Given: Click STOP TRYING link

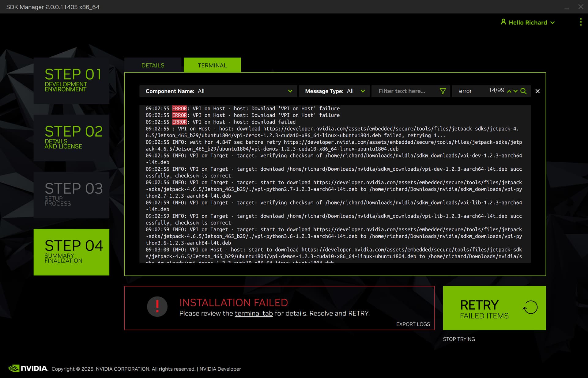Looking at the screenshot, I should [x=459, y=339].
